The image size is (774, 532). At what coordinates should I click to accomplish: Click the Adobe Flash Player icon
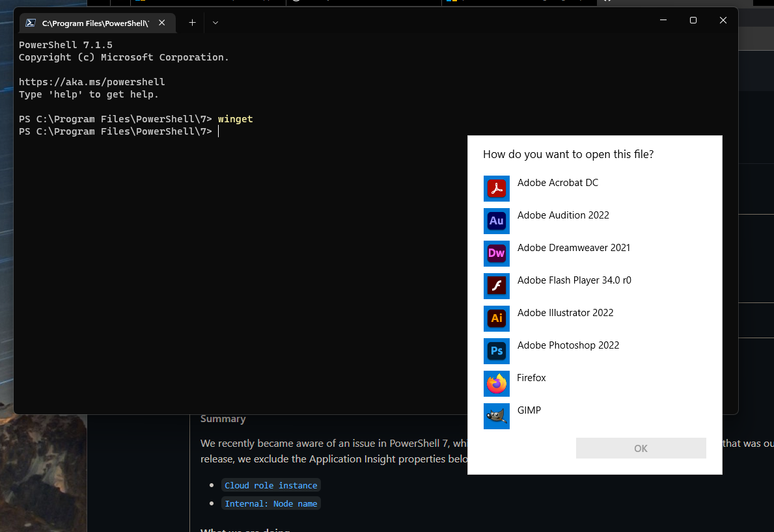click(x=497, y=286)
